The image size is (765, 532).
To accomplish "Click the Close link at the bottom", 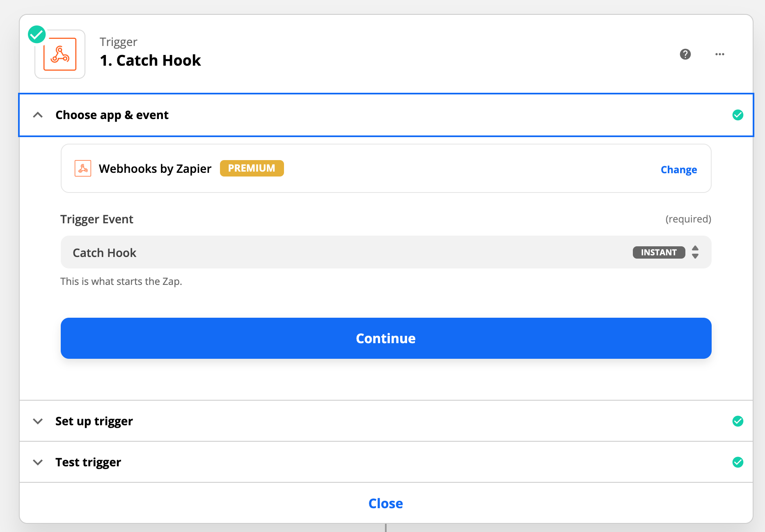I will pos(385,503).
